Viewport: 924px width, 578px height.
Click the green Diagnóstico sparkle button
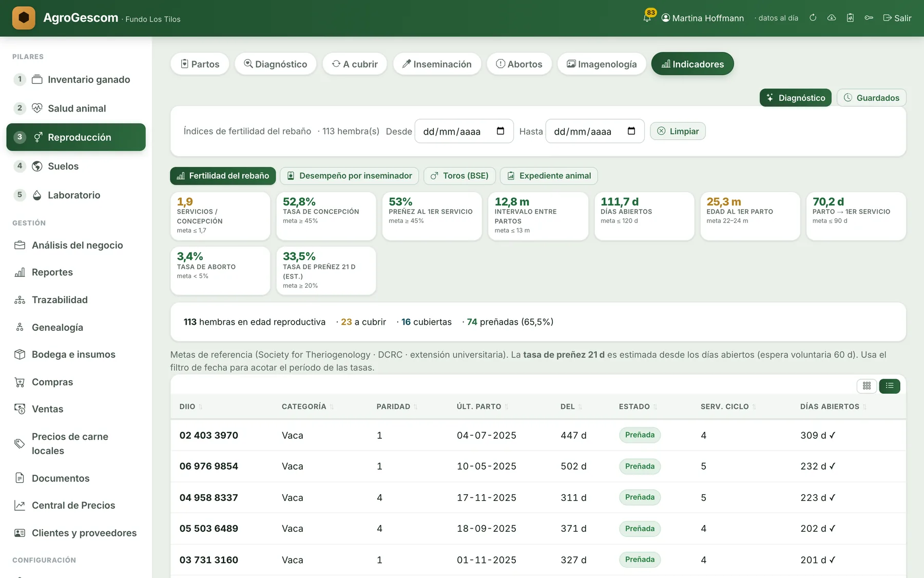795,98
